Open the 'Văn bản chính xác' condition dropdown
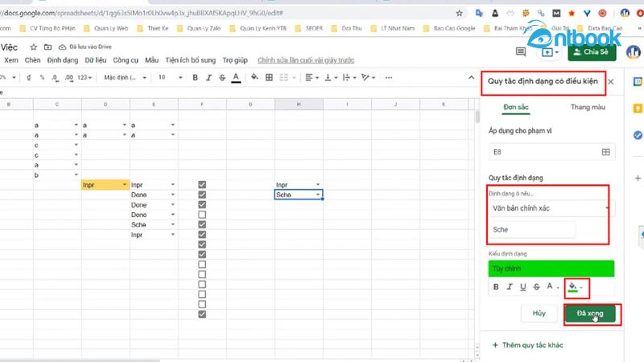The width and height of the screenshot is (644, 362). click(x=549, y=208)
